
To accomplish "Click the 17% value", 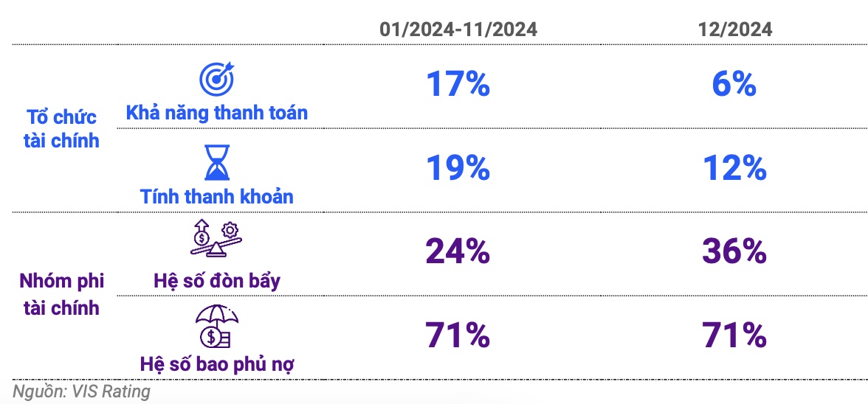I will 458,85.
